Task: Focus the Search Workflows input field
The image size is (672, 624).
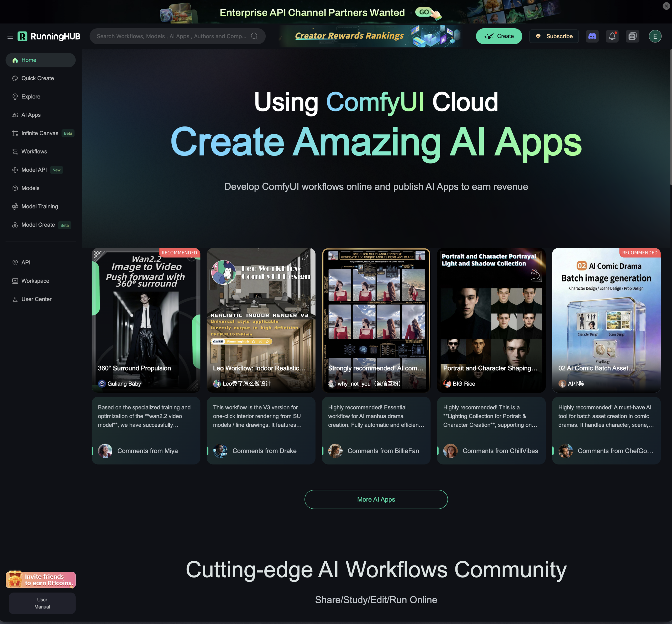Action: pyautogui.click(x=172, y=36)
